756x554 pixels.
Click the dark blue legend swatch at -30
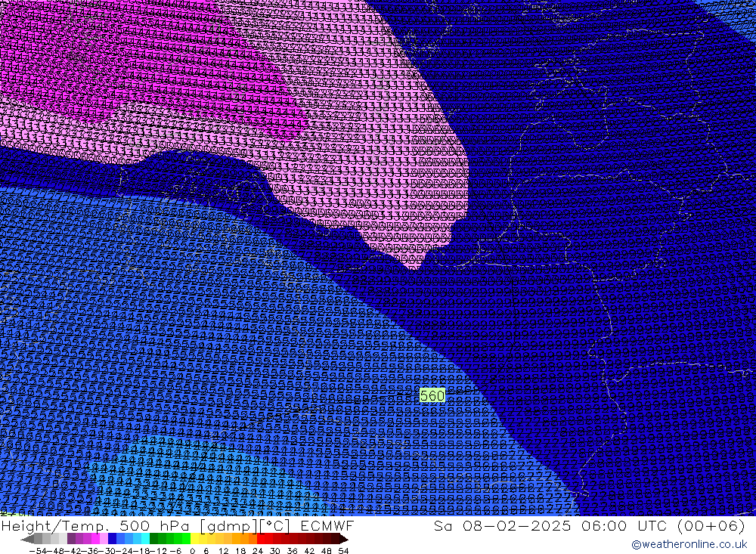(113, 538)
